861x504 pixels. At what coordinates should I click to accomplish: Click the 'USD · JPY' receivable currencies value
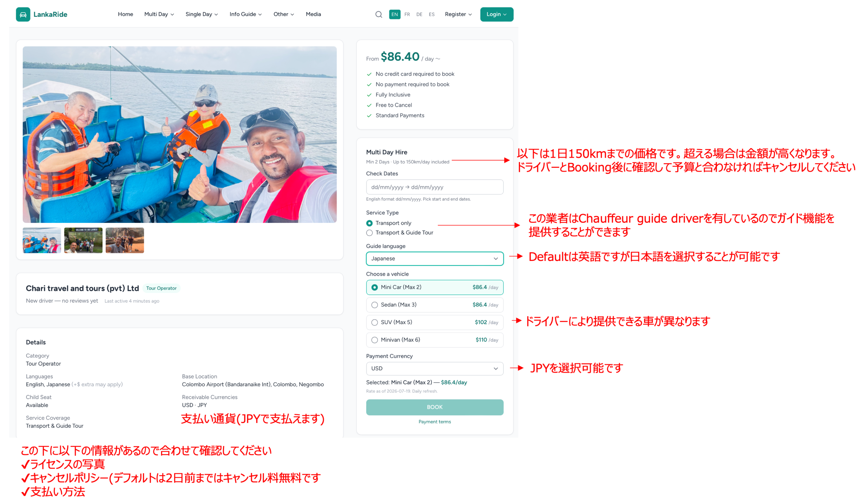194,405
